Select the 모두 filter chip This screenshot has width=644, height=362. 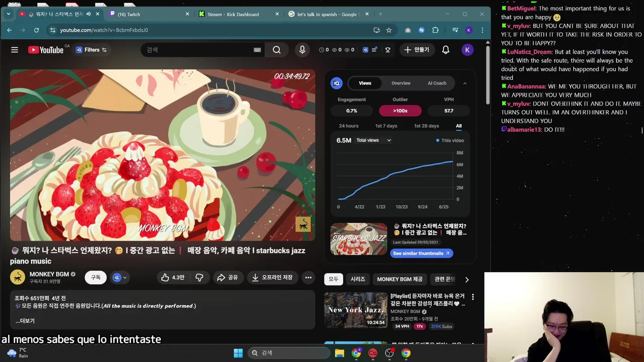pos(334,279)
